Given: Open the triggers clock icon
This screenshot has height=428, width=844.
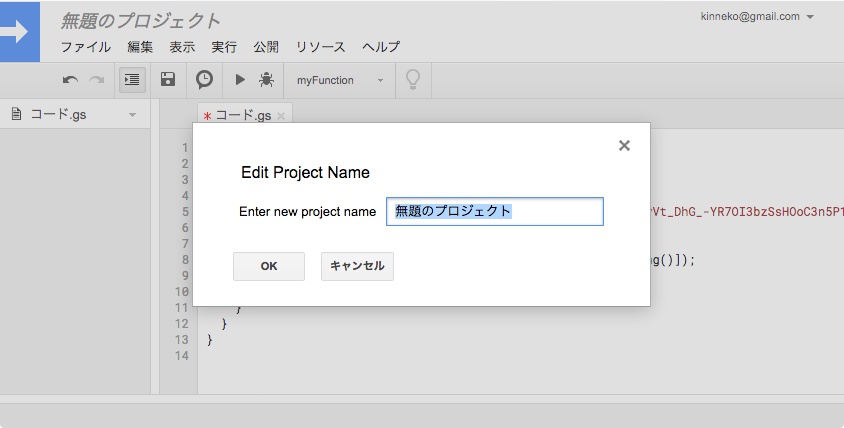Looking at the screenshot, I should pyautogui.click(x=204, y=80).
